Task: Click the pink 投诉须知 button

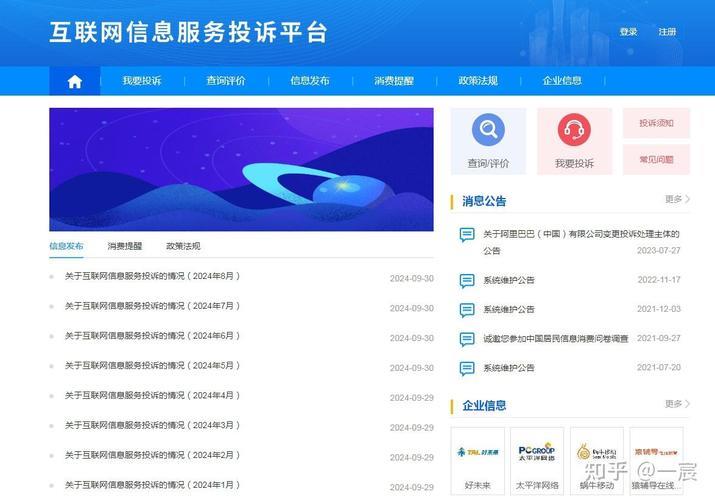Action: click(x=656, y=123)
